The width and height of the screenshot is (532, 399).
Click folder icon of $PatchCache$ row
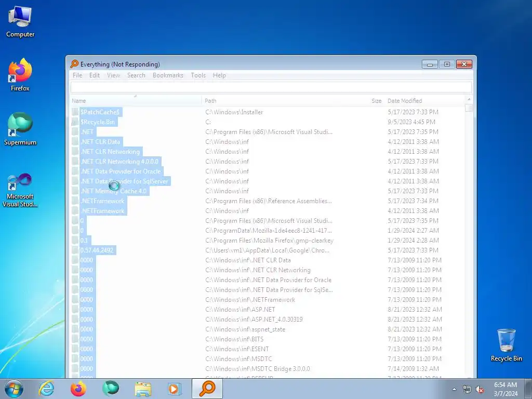[75, 112]
